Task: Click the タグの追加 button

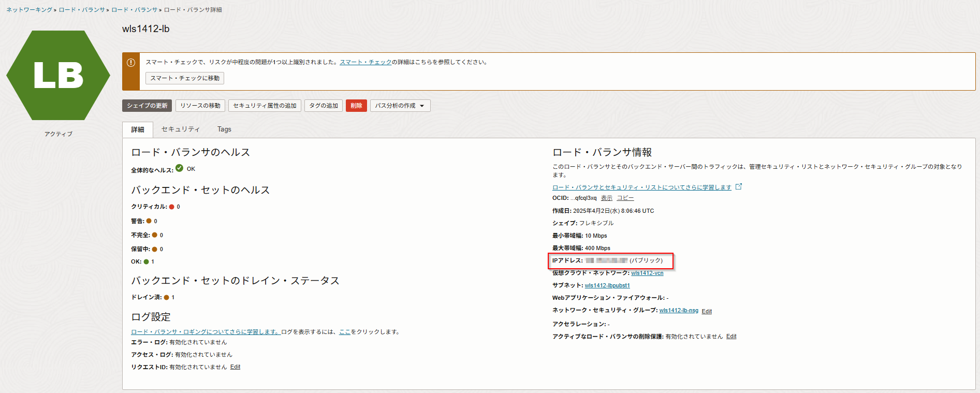Action: click(324, 106)
